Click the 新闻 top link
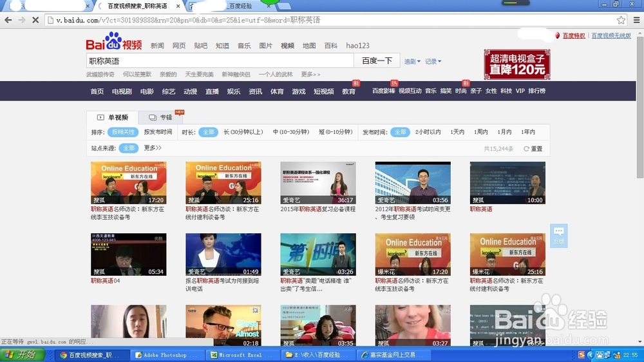This screenshot has width=644, height=362. point(157,46)
